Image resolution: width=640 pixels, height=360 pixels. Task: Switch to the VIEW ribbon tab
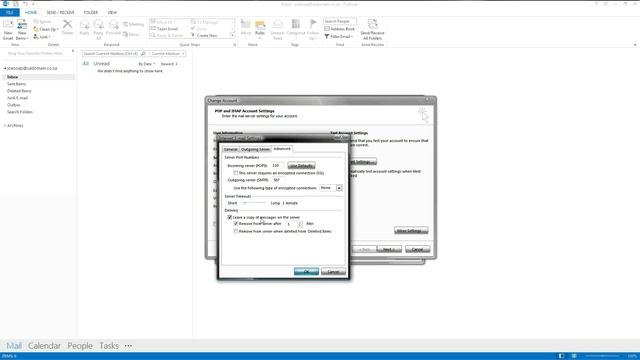pos(112,13)
